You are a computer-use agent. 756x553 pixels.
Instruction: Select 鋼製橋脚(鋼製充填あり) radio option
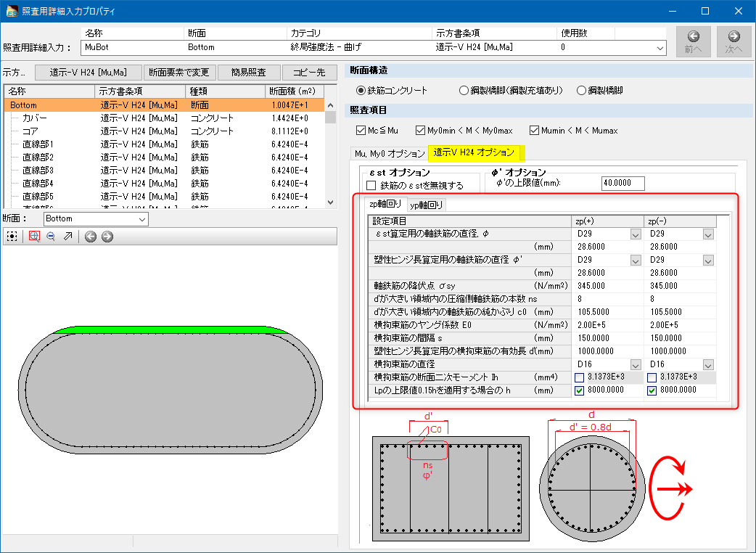[x=464, y=90]
